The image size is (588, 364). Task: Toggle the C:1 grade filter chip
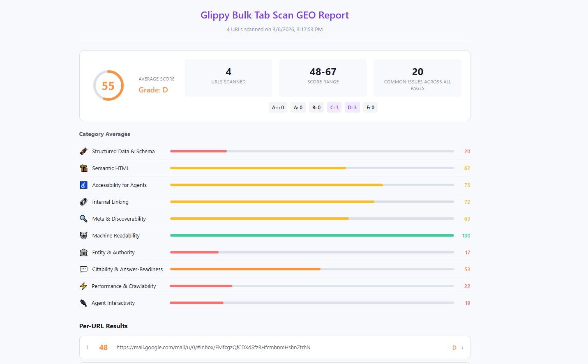tap(334, 107)
